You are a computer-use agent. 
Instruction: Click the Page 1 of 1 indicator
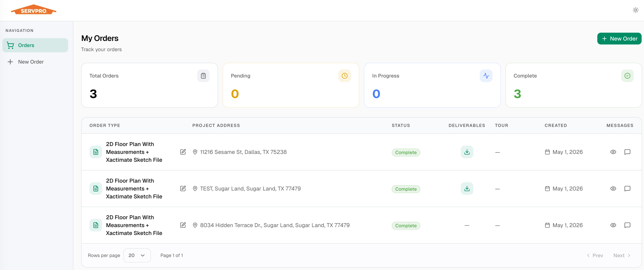pyautogui.click(x=171, y=255)
